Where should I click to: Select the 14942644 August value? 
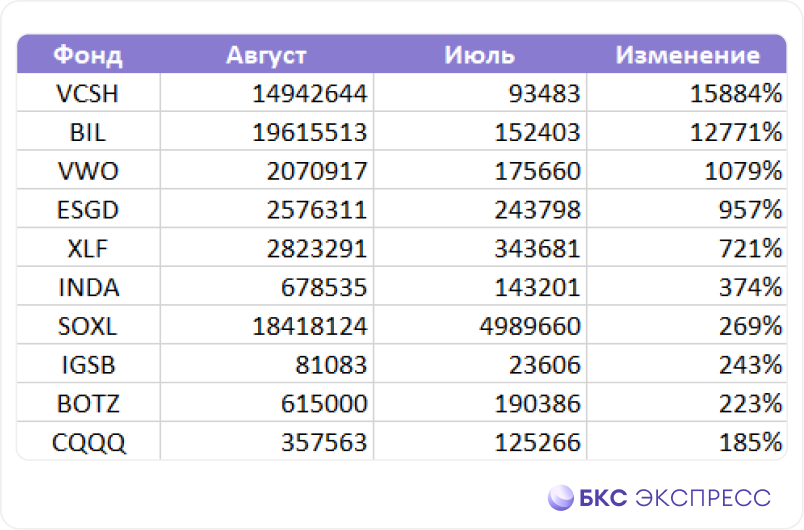coord(310,93)
